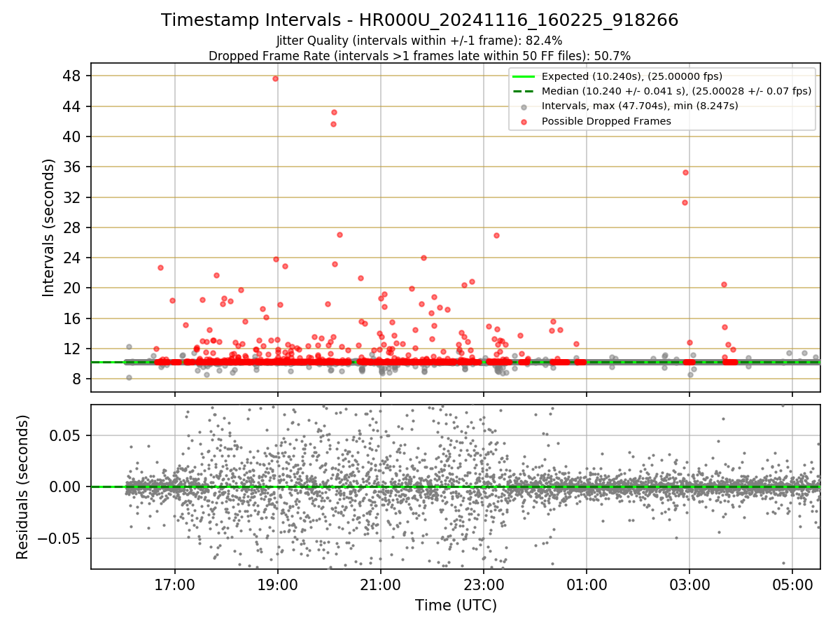This screenshot has height=630, width=840.
Task: Click the 44 tick label on intervals axis
Action: [x=72, y=106]
